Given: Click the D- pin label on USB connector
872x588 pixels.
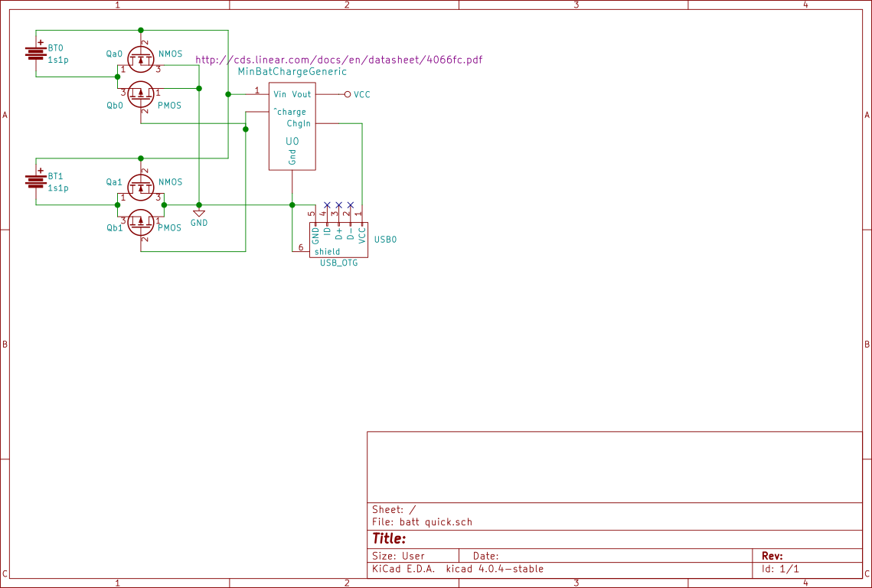Looking at the screenshot, I should (x=351, y=234).
